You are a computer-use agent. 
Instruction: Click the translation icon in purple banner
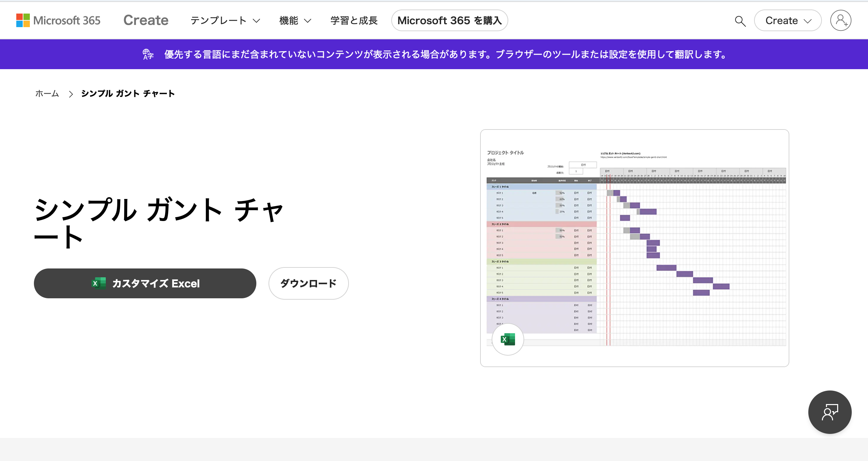(148, 54)
